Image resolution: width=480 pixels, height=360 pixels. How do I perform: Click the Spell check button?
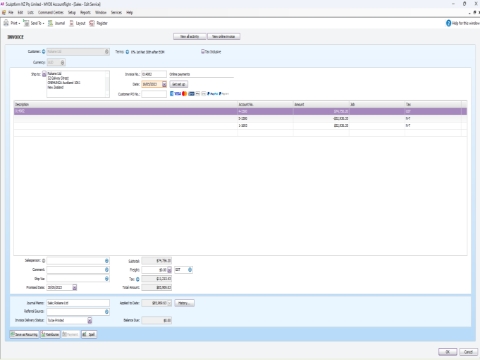[x=89, y=334]
